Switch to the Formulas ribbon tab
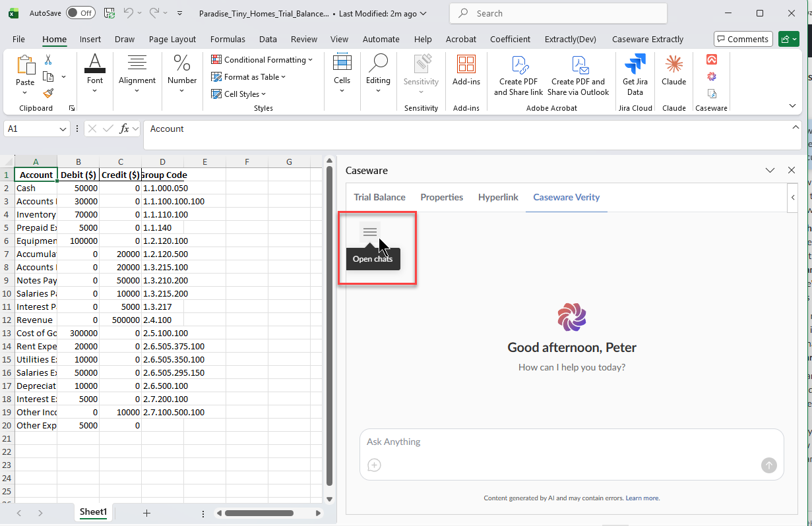The image size is (812, 526). (228, 39)
